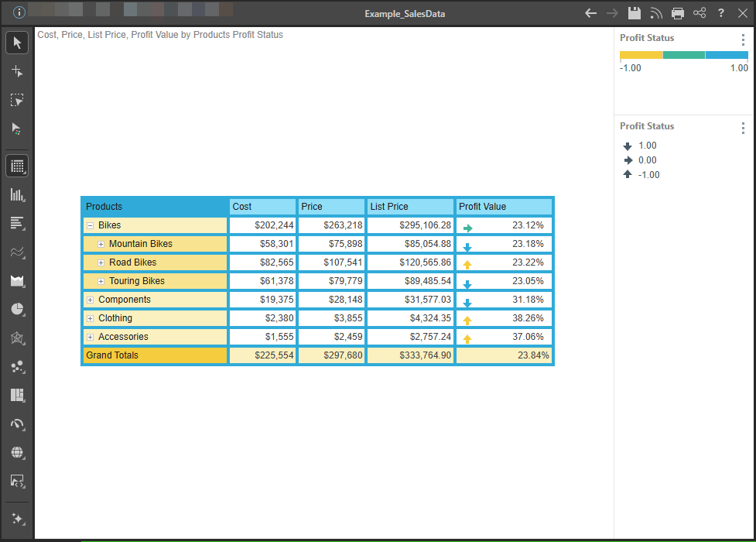The image size is (756, 542).
Task: Open the Print icon in title bar
Action: tap(678, 13)
